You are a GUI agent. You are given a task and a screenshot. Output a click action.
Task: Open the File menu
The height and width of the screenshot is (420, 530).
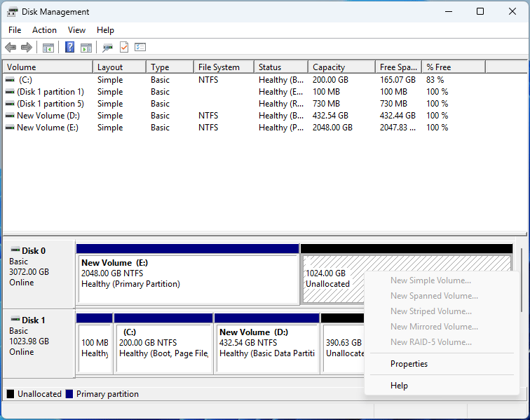pos(15,30)
